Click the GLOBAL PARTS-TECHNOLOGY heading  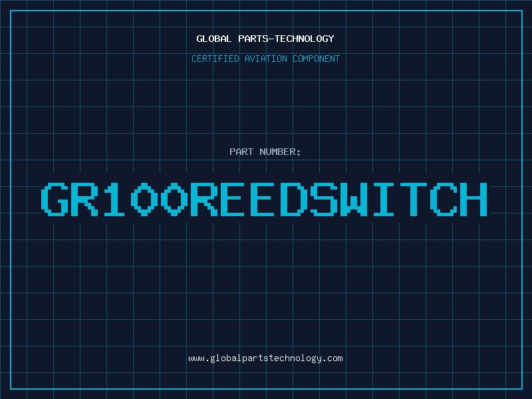click(265, 39)
